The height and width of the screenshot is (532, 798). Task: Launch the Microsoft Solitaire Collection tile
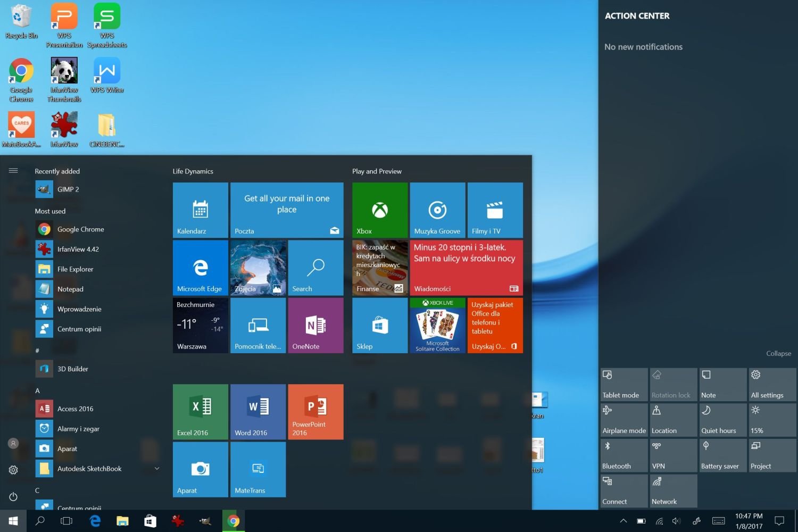tap(437, 325)
